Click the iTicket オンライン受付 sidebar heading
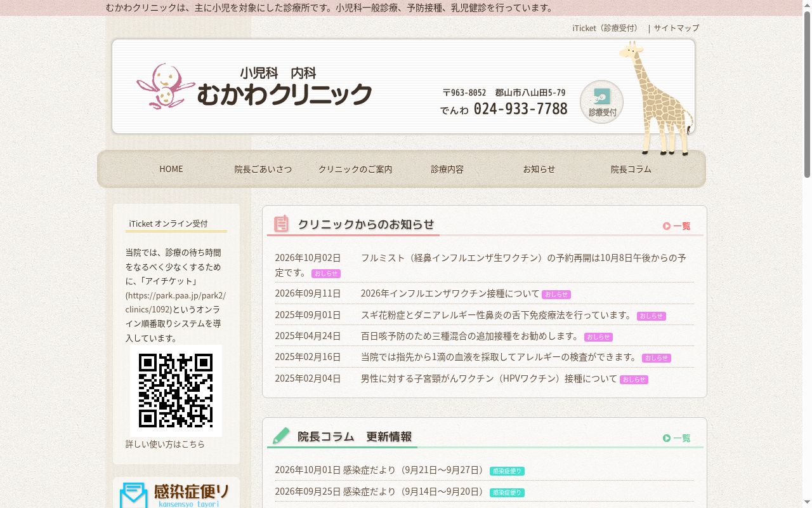812x508 pixels. (168, 224)
